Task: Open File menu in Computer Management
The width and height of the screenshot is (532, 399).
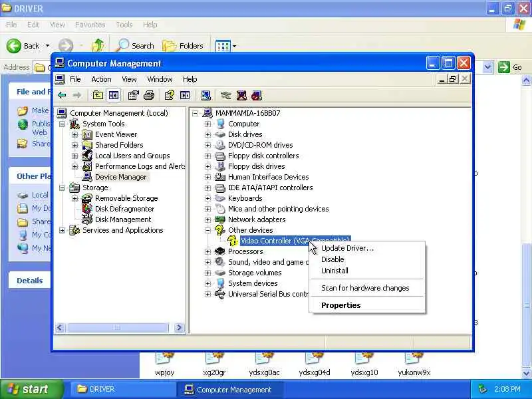Action: pos(75,79)
